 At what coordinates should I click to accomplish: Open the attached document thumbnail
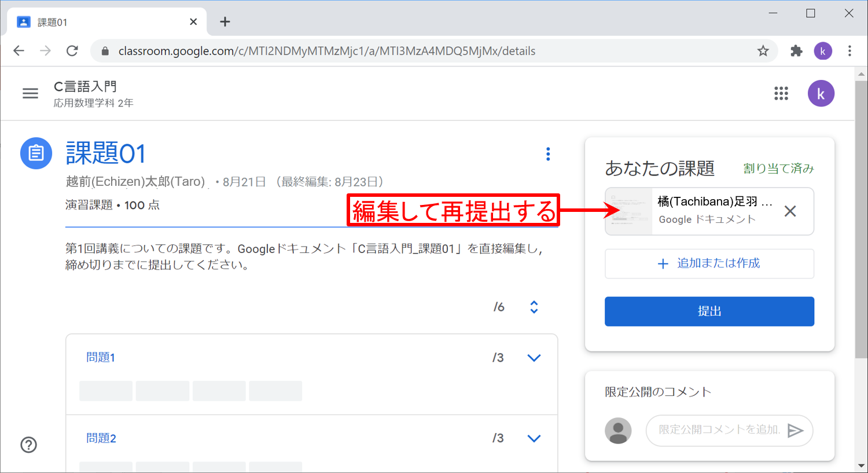[x=629, y=211]
